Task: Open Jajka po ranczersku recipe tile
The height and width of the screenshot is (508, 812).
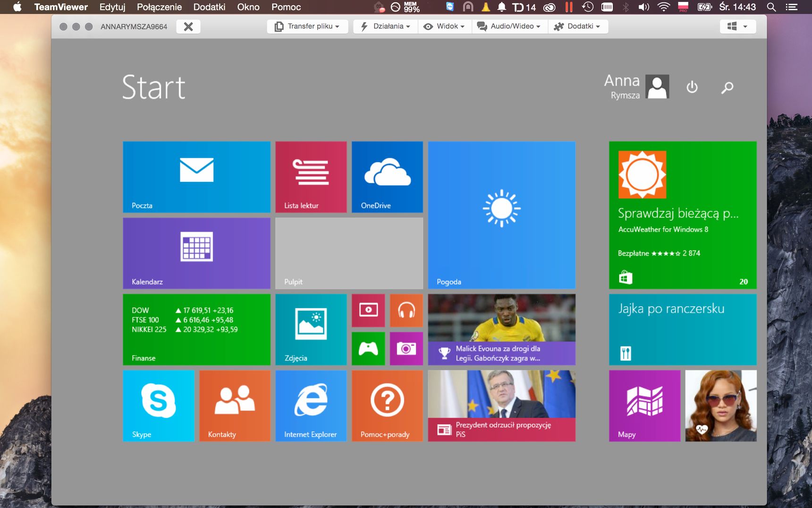Action: tap(683, 329)
